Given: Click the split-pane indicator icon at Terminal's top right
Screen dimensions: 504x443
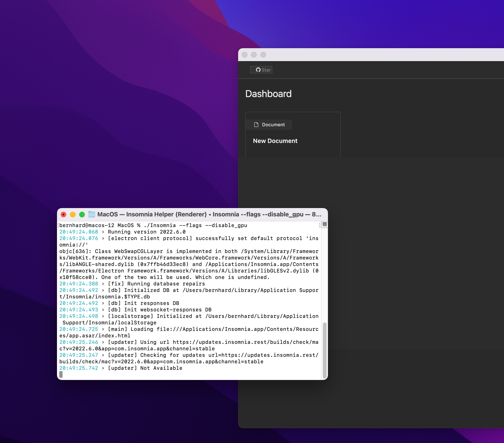Looking at the screenshot, I should (x=325, y=224).
